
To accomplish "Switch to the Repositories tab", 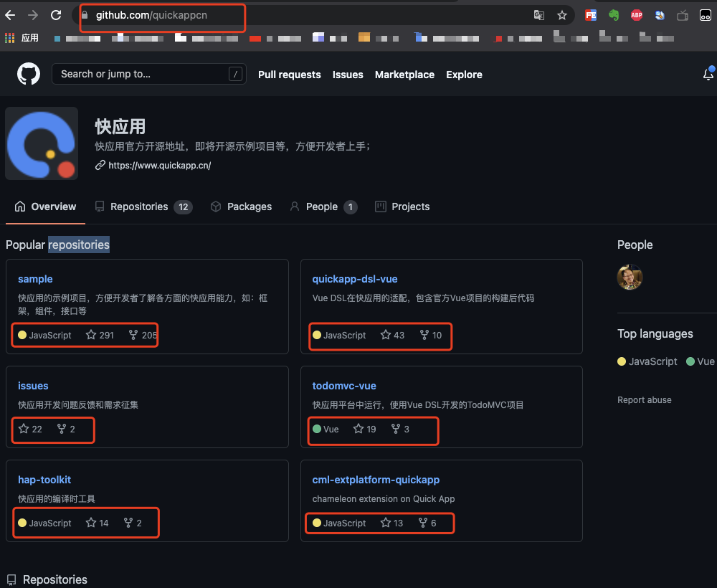I will [143, 207].
